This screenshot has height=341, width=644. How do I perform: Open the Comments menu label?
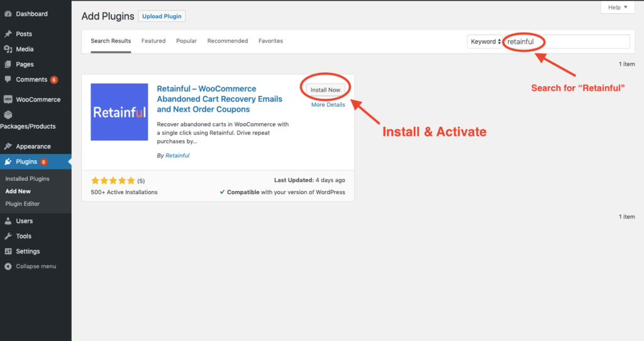coord(31,80)
